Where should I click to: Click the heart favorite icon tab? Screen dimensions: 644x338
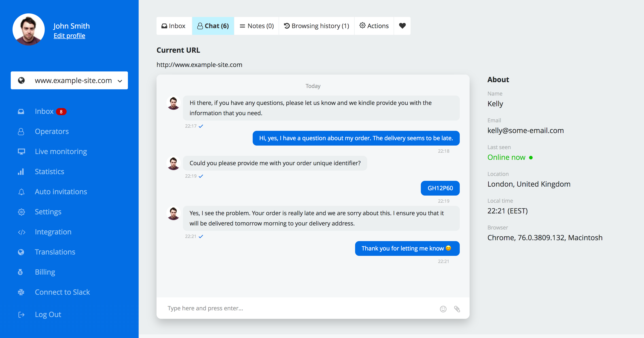pos(402,26)
